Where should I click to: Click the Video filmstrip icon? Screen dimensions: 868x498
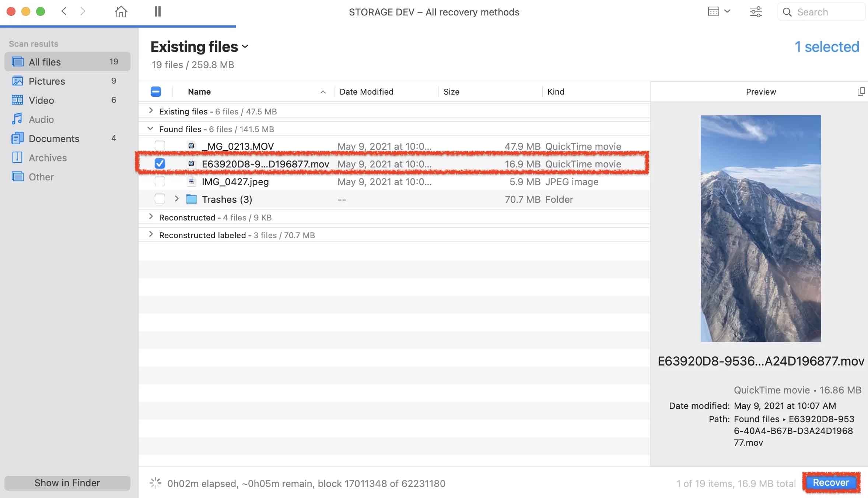coord(17,100)
